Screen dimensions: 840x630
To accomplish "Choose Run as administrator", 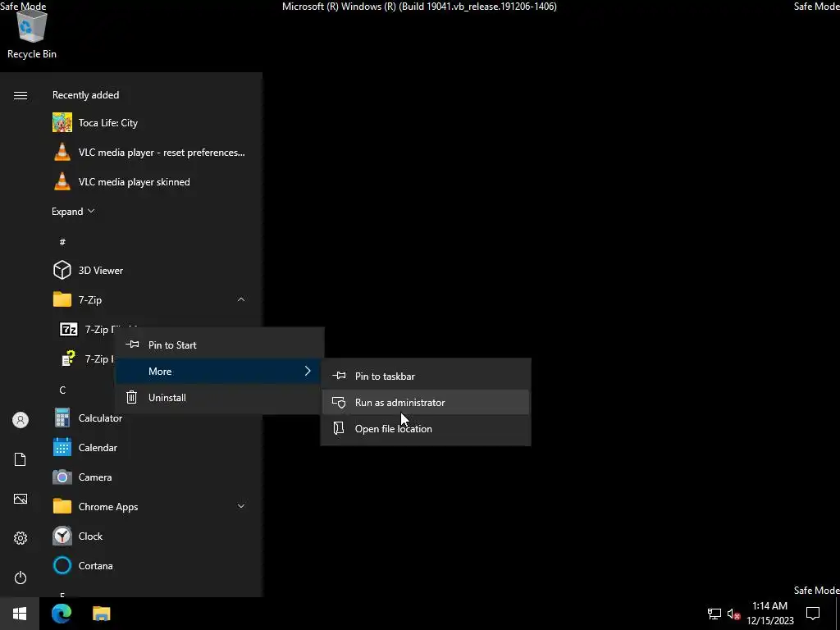I will click(426, 402).
